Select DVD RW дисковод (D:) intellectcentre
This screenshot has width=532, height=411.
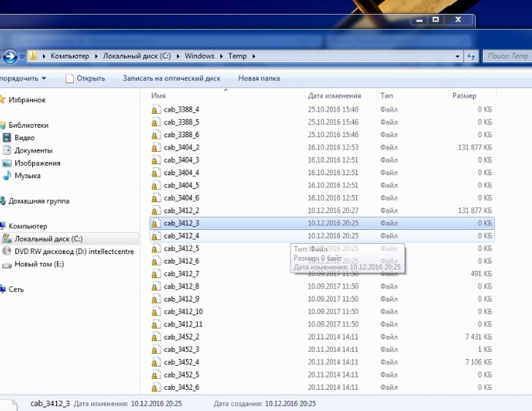(x=74, y=251)
